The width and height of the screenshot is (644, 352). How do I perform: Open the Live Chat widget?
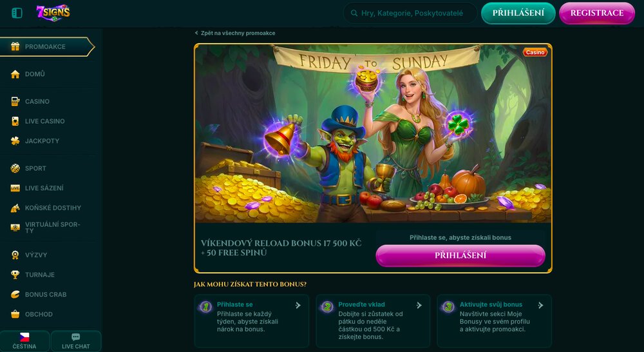76,341
